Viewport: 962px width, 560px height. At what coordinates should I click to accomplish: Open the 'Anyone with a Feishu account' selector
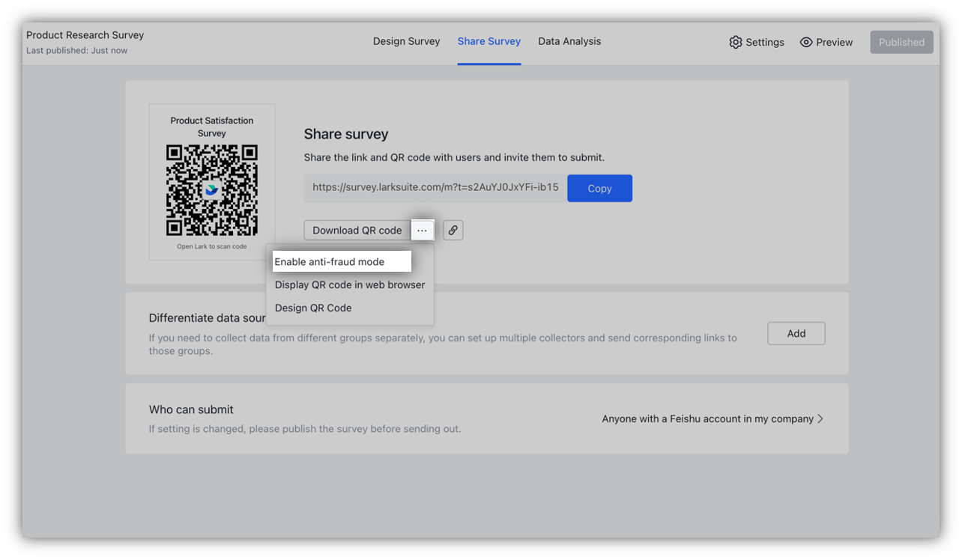[708, 419]
